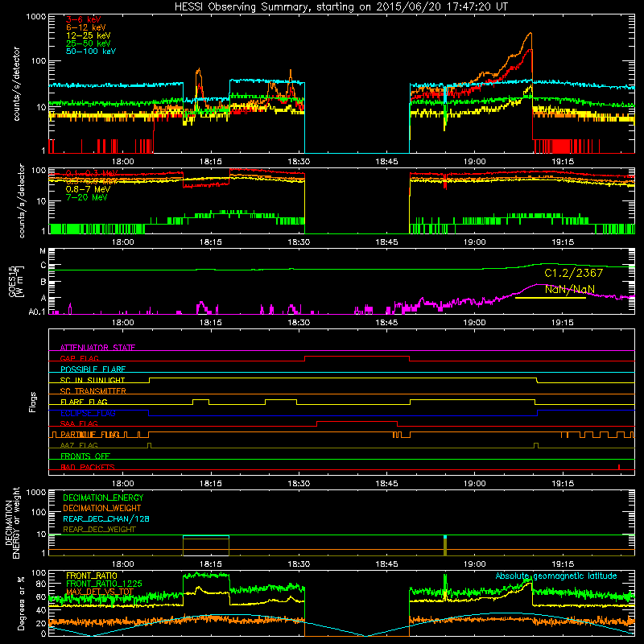Click the NaN/NaN annotation in GOES panel
This screenshot has height=644, width=644.
[570, 289]
